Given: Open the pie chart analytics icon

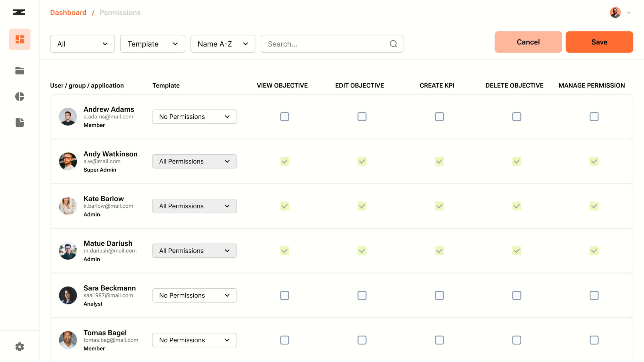Looking at the screenshot, I should [20, 97].
